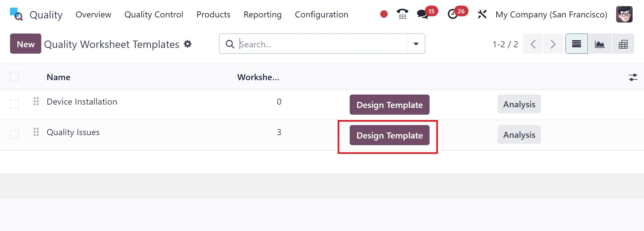The width and height of the screenshot is (644, 231).
Task: Open the Device Installation record
Action: coord(82,102)
